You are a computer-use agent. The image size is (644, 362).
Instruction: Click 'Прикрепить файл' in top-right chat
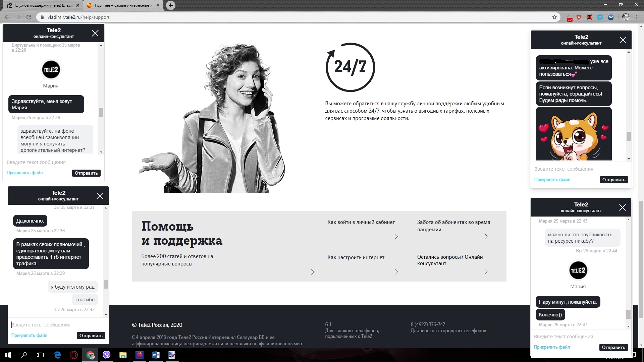[552, 180]
